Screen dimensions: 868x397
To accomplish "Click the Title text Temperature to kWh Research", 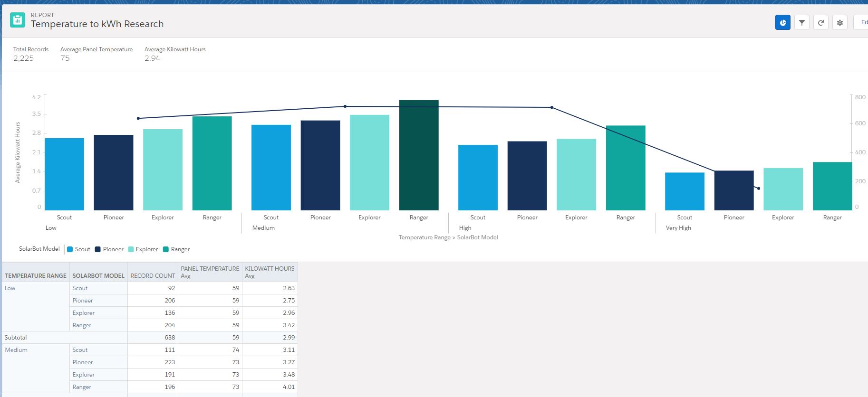I will [x=97, y=24].
